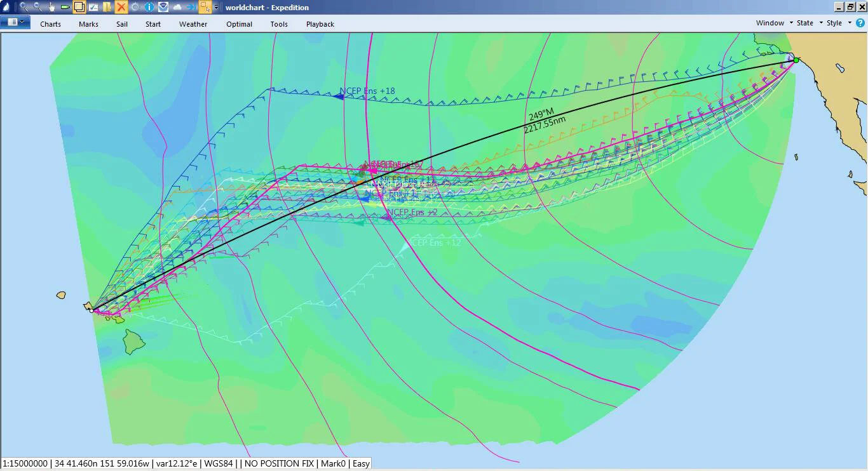Click the blue help question mark
This screenshot has width=868, height=471.
860,23
